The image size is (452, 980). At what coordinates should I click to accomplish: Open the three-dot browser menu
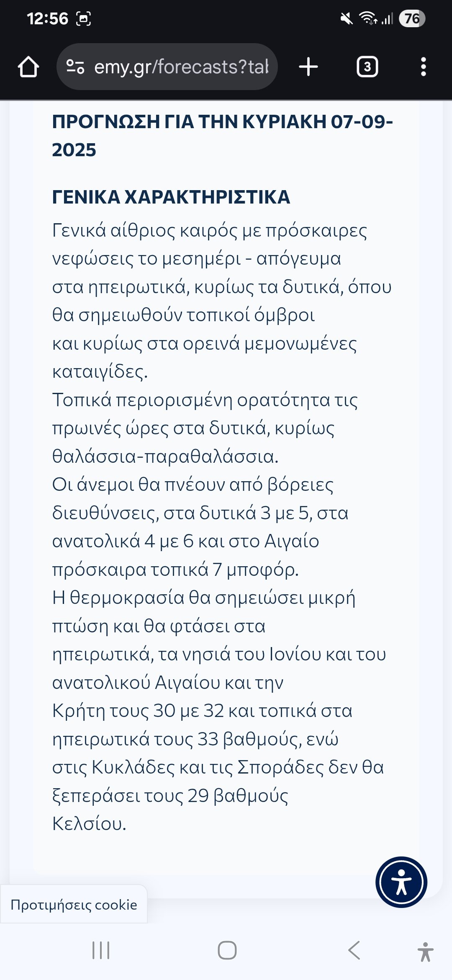tap(424, 67)
